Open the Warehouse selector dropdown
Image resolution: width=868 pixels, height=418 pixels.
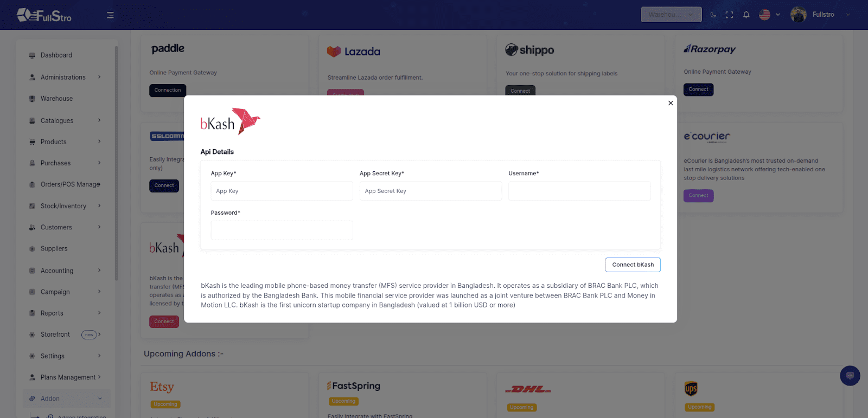pyautogui.click(x=671, y=15)
